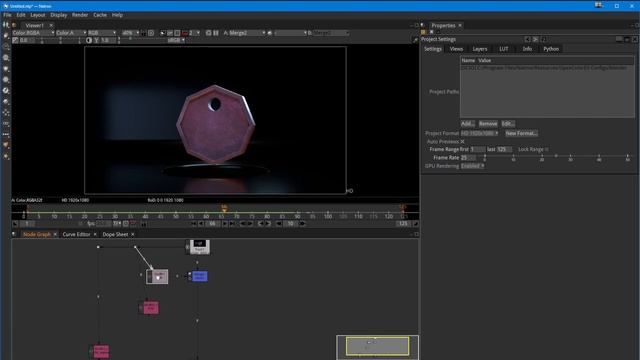The width and height of the screenshot is (640, 360).
Task: Click the viewer gamma Y icon
Action: (96, 40)
